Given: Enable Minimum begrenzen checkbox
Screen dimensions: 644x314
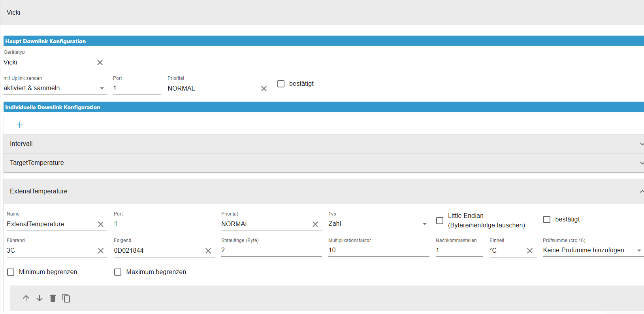Looking at the screenshot, I should (x=11, y=272).
